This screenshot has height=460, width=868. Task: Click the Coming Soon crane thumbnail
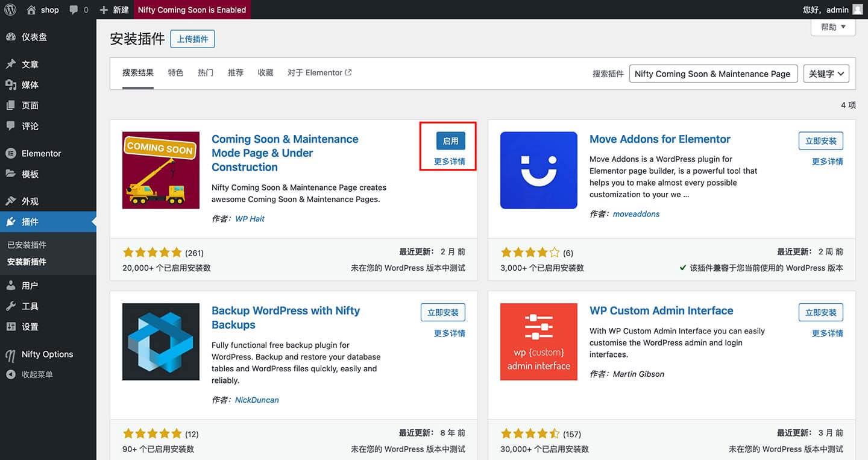click(x=161, y=171)
